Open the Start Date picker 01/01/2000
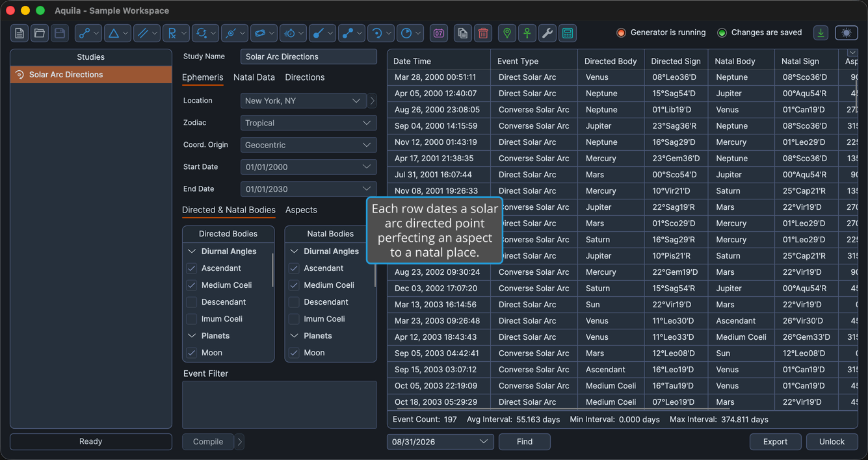This screenshot has height=460, width=868. point(308,167)
